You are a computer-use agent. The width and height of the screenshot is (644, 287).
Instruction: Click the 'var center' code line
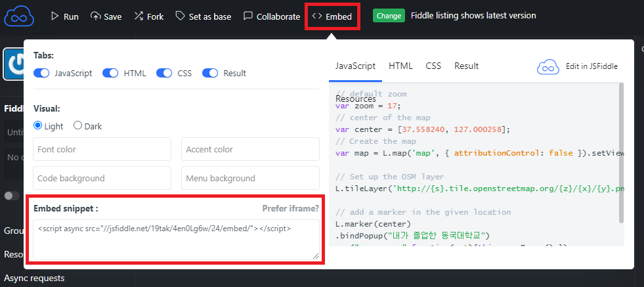pos(423,129)
